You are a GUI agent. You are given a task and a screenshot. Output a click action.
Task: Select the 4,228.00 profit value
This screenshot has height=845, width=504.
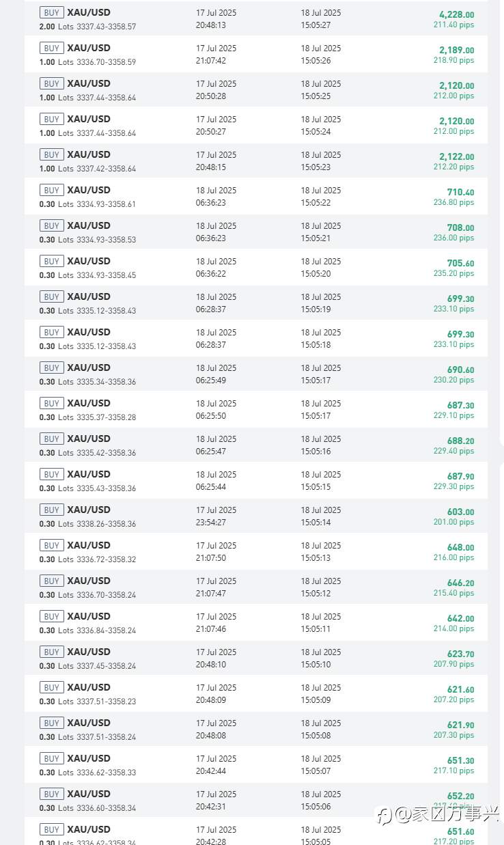[x=456, y=14]
